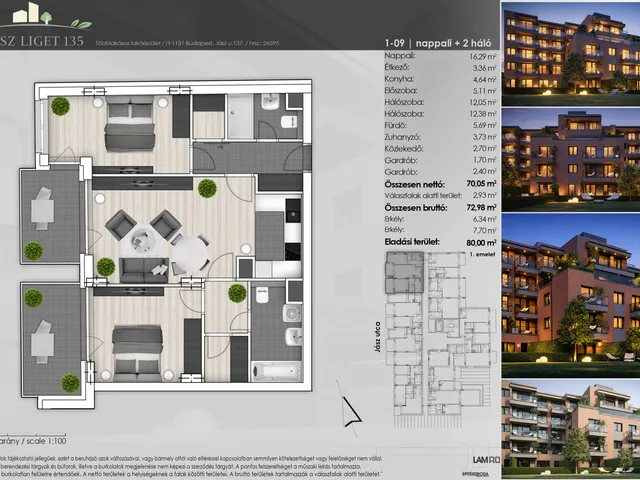Click the highlighted unit in floor location plan
Image resolution: width=640 pixels, height=480 pixels.
(x=404, y=271)
